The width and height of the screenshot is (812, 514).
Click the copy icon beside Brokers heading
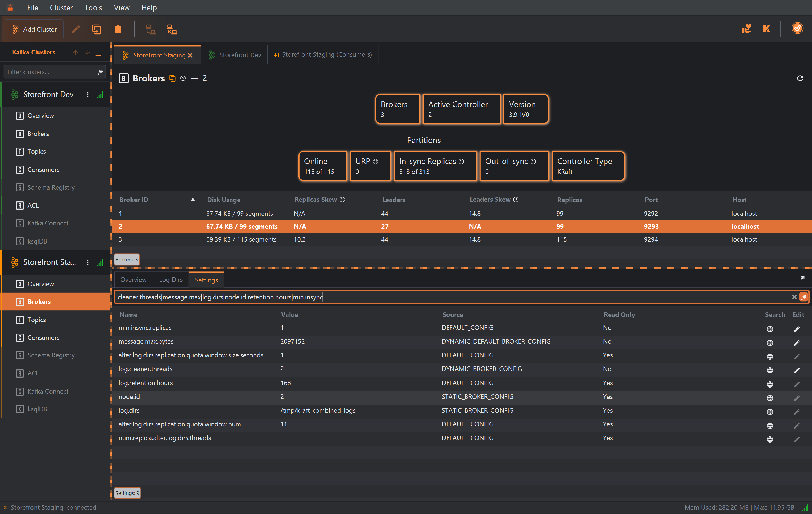pyautogui.click(x=172, y=78)
